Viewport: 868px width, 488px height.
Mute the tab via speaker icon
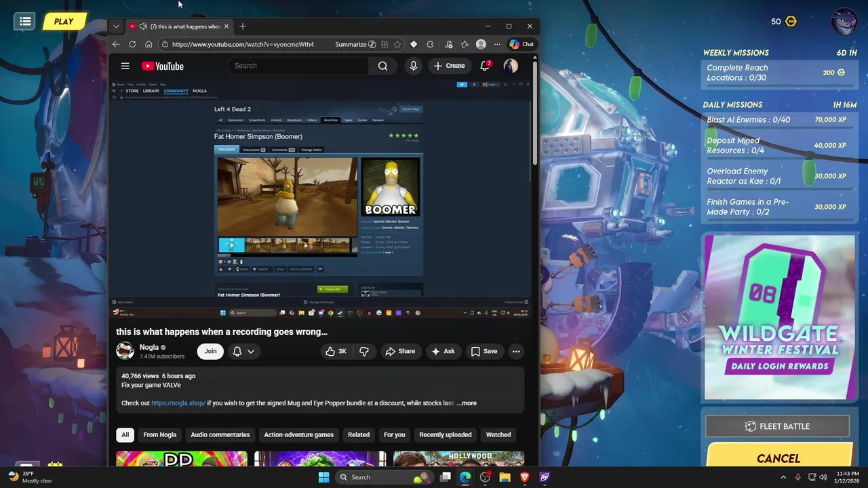point(143,26)
